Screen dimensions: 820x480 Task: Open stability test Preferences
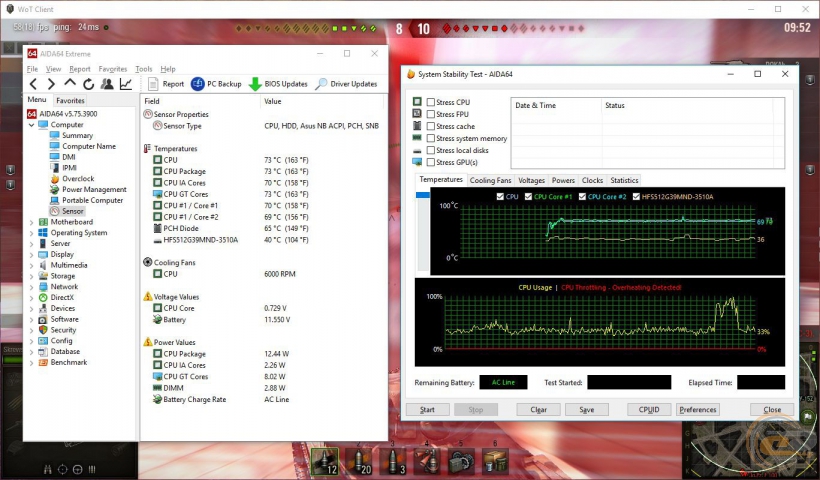[698, 409]
